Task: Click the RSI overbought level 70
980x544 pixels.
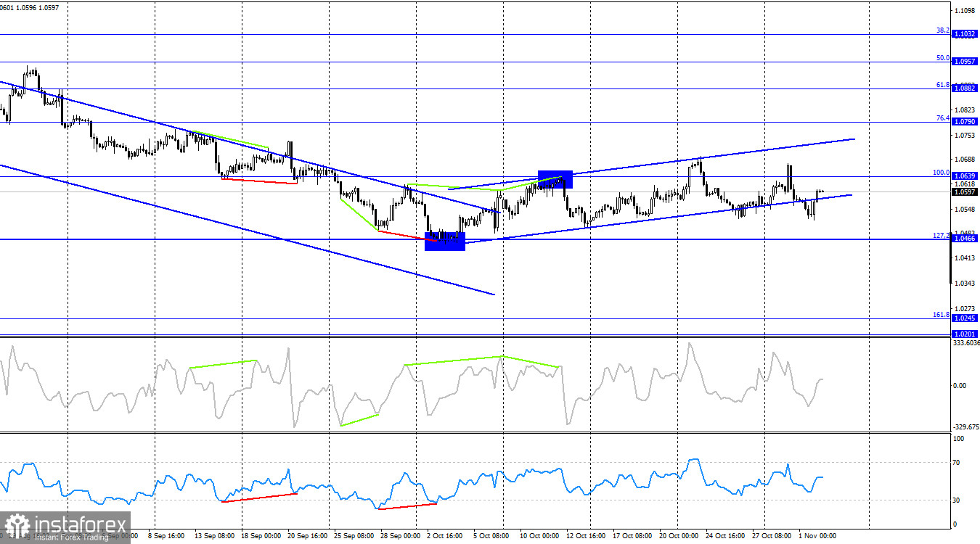Action: 957,462
